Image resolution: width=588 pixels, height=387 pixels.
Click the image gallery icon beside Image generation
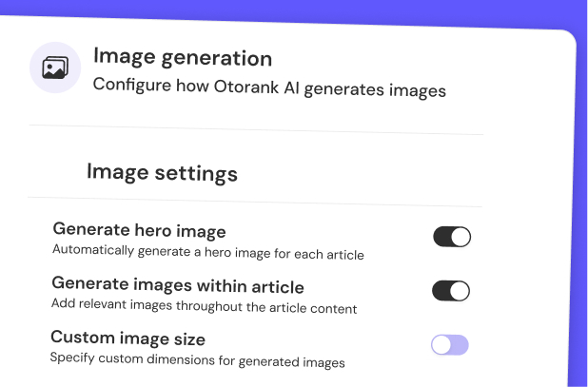(55, 68)
